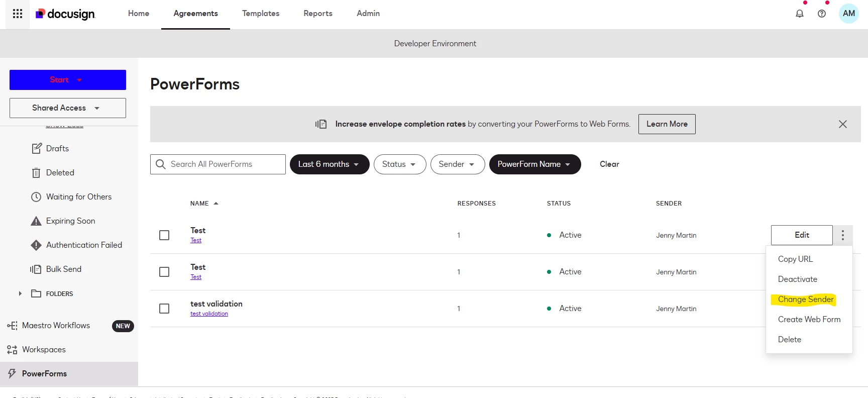Click the Edit button
The height and width of the screenshot is (398, 868).
(x=802, y=235)
